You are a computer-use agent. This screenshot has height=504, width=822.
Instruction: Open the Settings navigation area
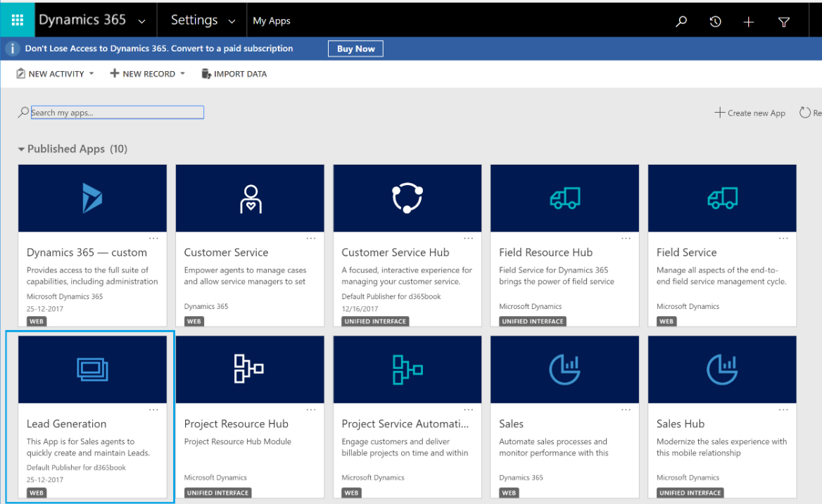coord(194,20)
